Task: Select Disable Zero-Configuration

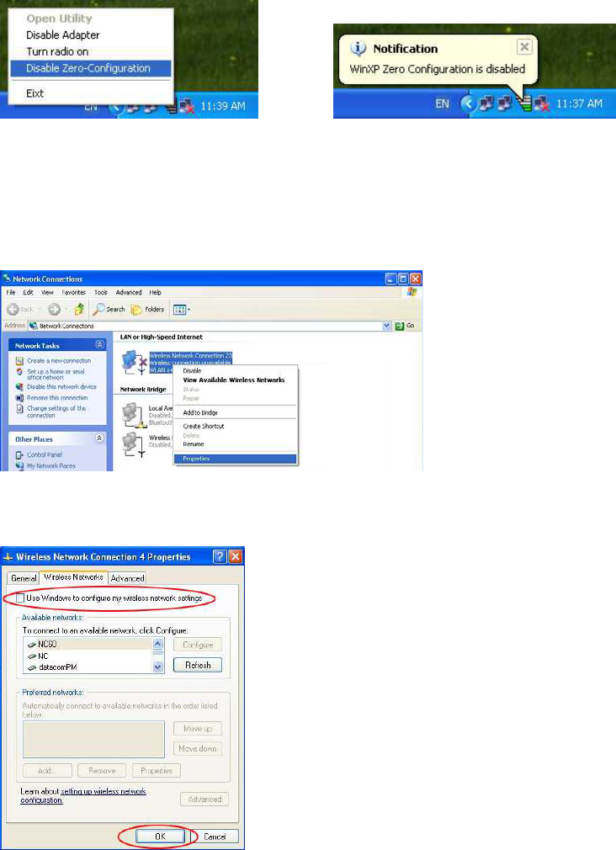Action: 91,68
